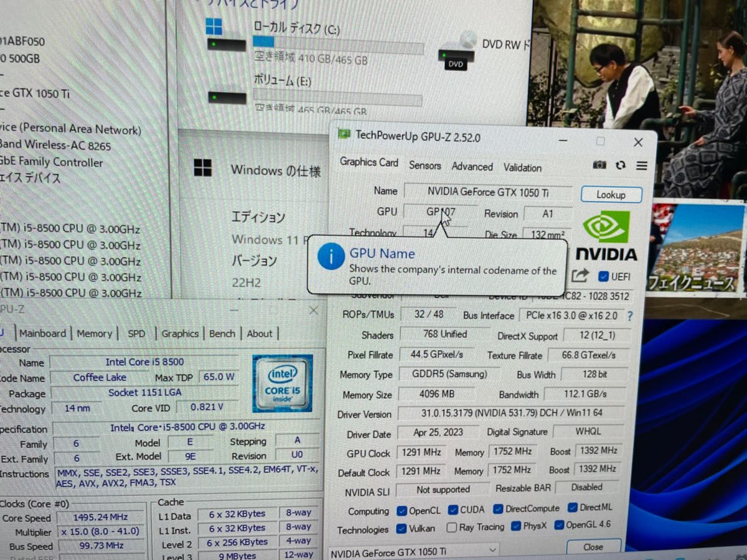Select the Volume (E:) drive icon
This screenshot has width=747, height=560.
pos(226,98)
